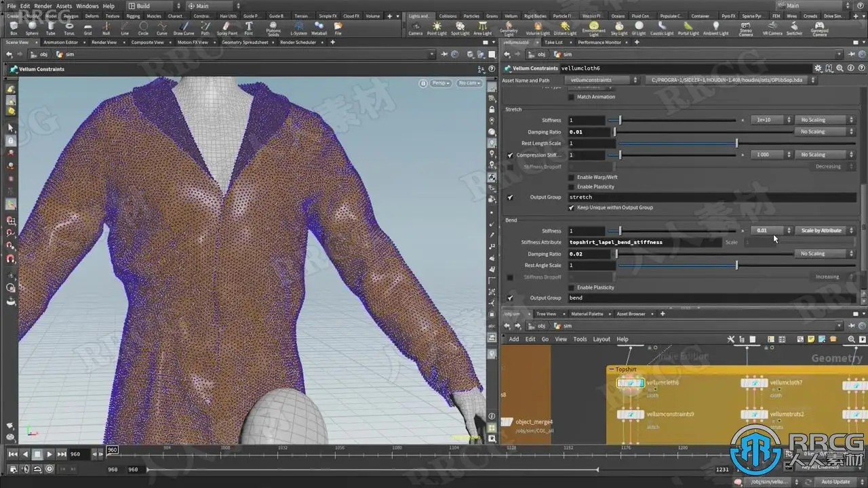Open the Render menu in the menu bar
The height and width of the screenshot is (488, 868).
click(x=43, y=6)
